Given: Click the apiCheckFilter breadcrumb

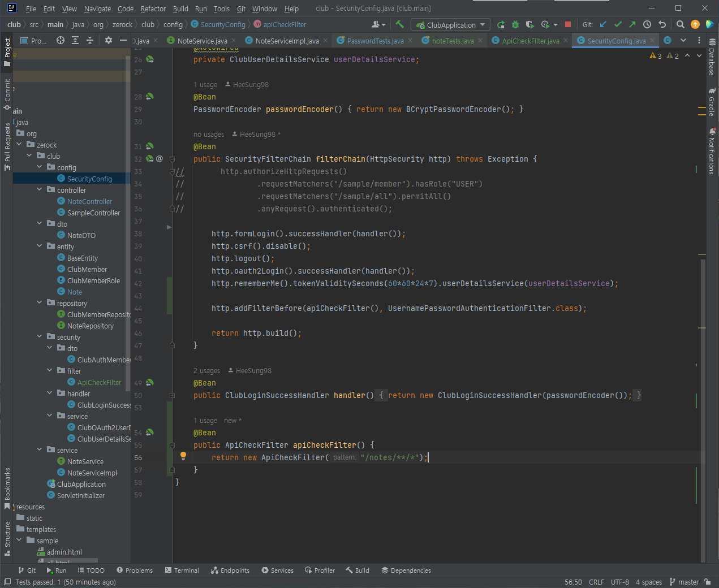Looking at the screenshot, I should (x=280, y=24).
